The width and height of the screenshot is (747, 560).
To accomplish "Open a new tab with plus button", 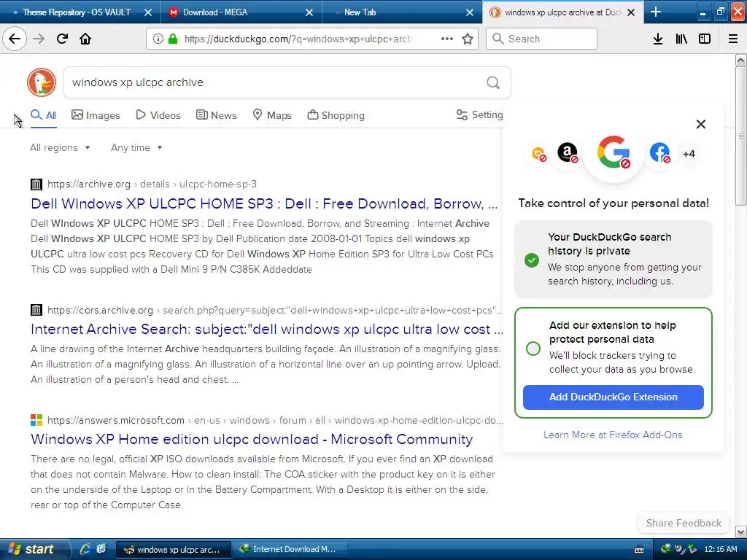I will [x=656, y=12].
